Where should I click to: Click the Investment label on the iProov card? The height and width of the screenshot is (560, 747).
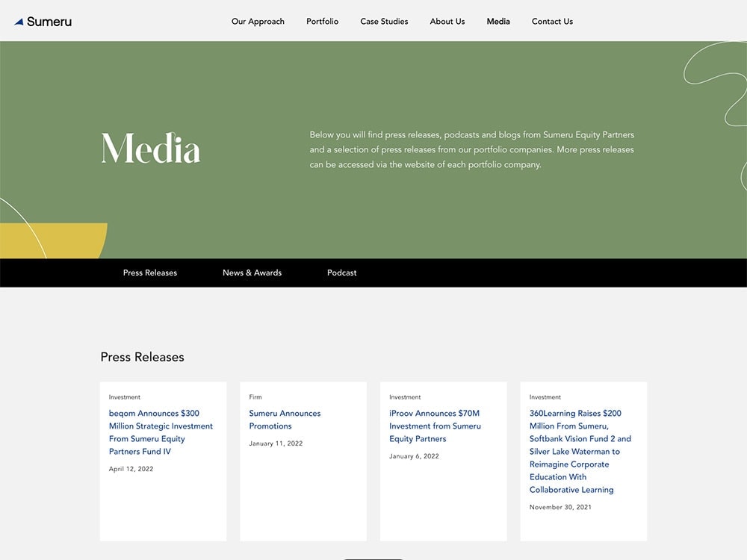pyautogui.click(x=405, y=397)
